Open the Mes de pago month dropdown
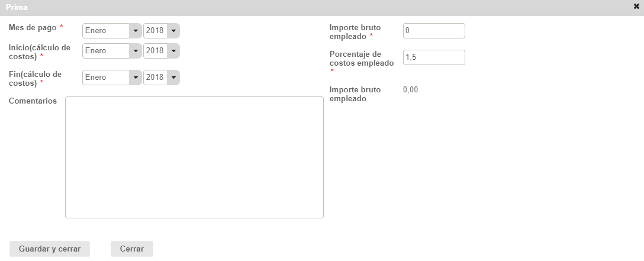Image resolution: width=644 pixels, height=261 pixels. [112, 31]
